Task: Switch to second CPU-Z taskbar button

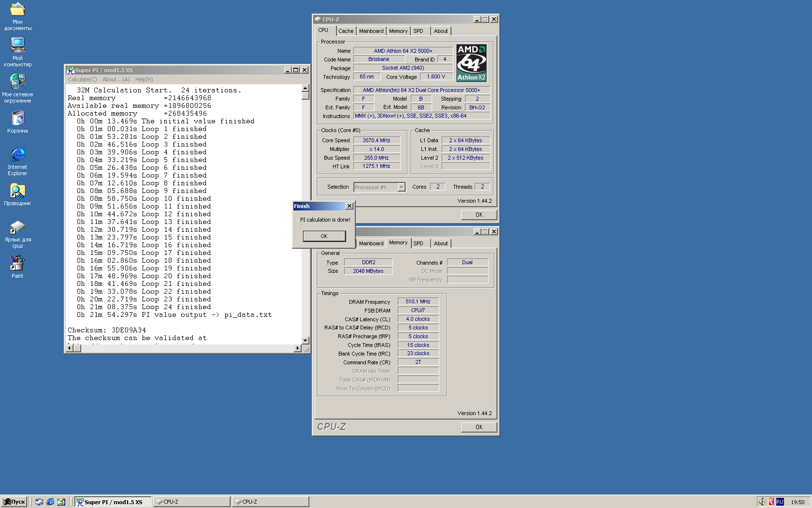Action: pyautogui.click(x=270, y=502)
